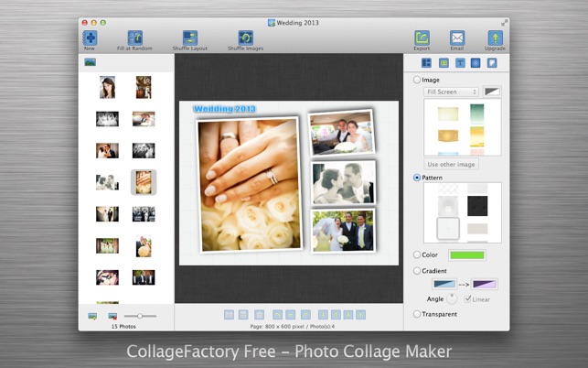The image size is (588, 368).
Task: Click the remove photo icon beside the size slider
Action: (112, 316)
